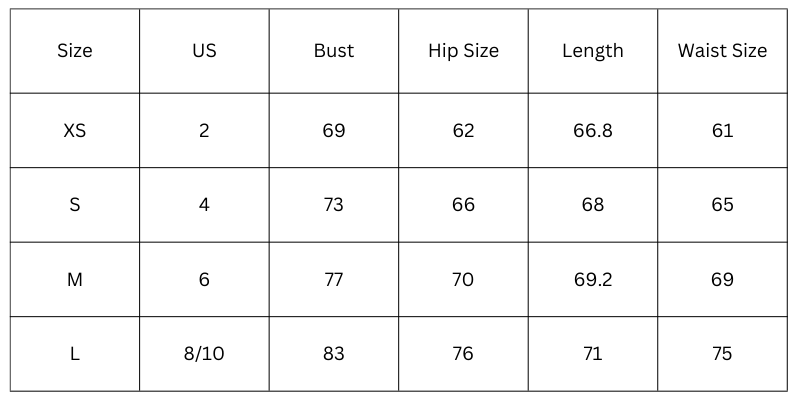Click the waist size 75 cell

[722, 354]
